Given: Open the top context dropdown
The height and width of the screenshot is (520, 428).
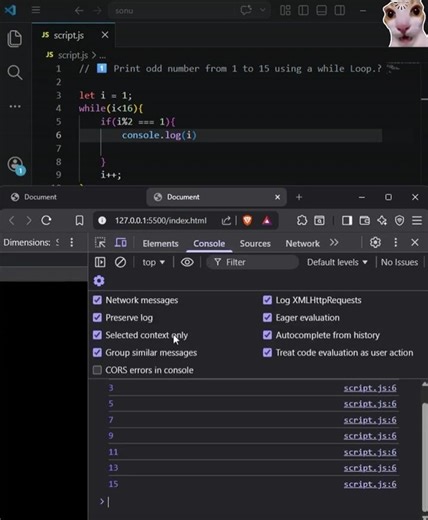Looking at the screenshot, I should [x=153, y=262].
